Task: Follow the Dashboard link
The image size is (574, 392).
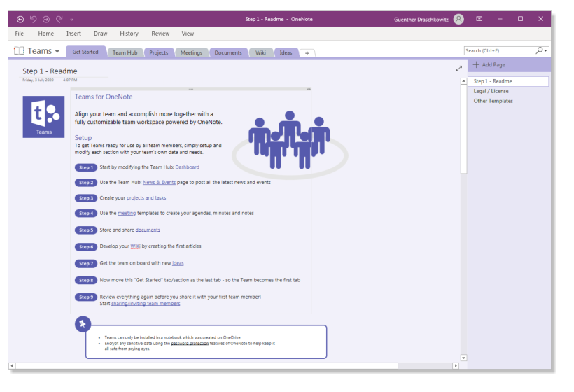Action: click(187, 167)
